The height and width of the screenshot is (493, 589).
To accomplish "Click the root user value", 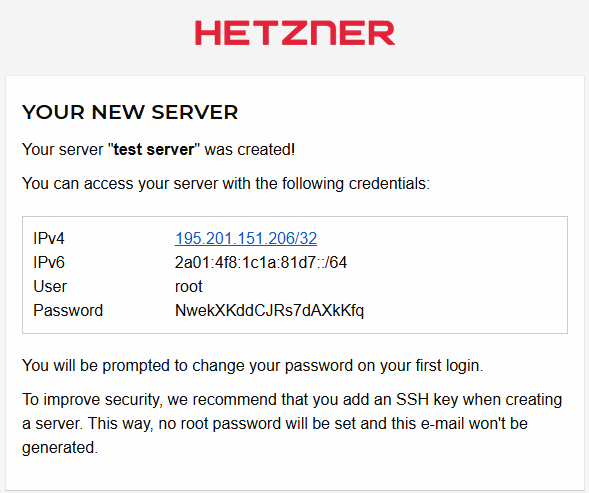I will pyautogui.click(x=189, y=286).
